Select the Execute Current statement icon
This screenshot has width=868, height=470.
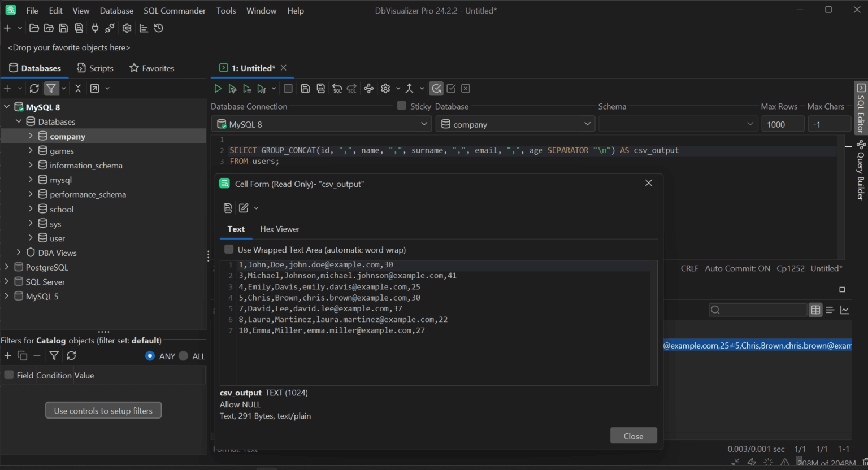[x=232, y=88]
